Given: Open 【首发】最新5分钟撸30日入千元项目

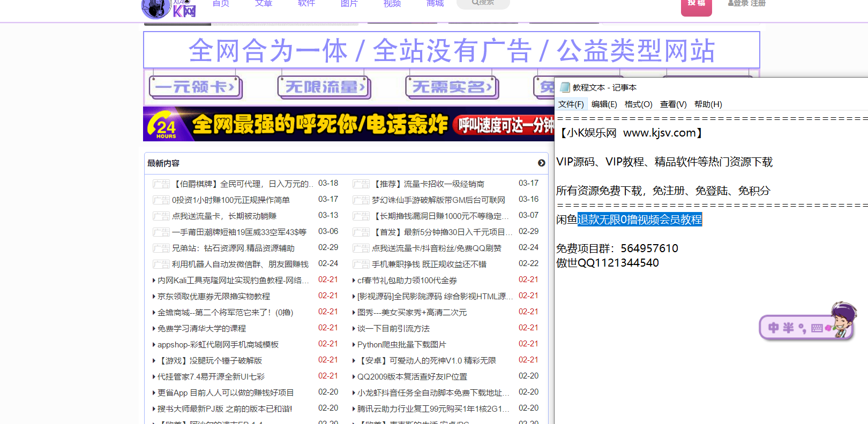Looking at the screenshot, I should click(x=442, y=232).
